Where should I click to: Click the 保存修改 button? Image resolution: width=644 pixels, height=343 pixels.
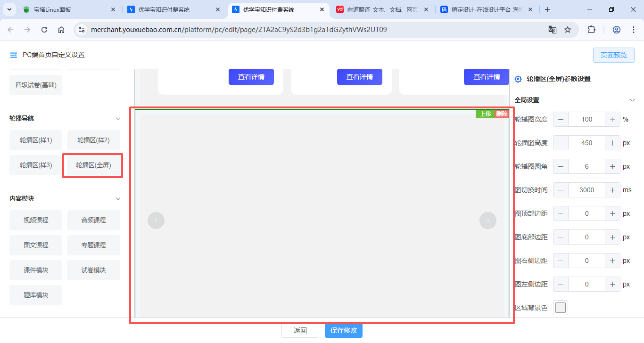point(344,330)
